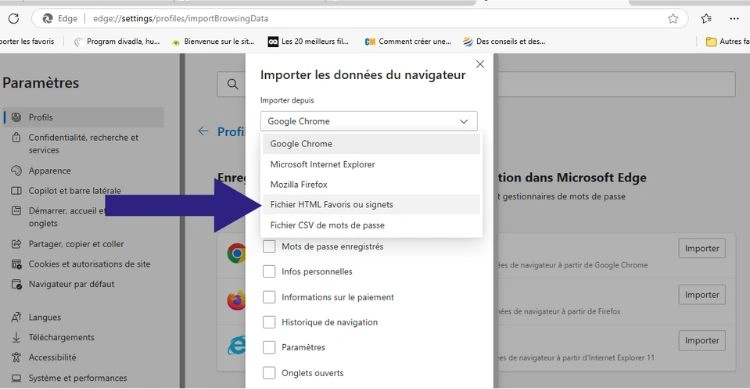This screenshot has height=389, width=750.
Task: Click the Accessibilité sidebar icon
Action: pyautogui.click(x=16, y=357)
